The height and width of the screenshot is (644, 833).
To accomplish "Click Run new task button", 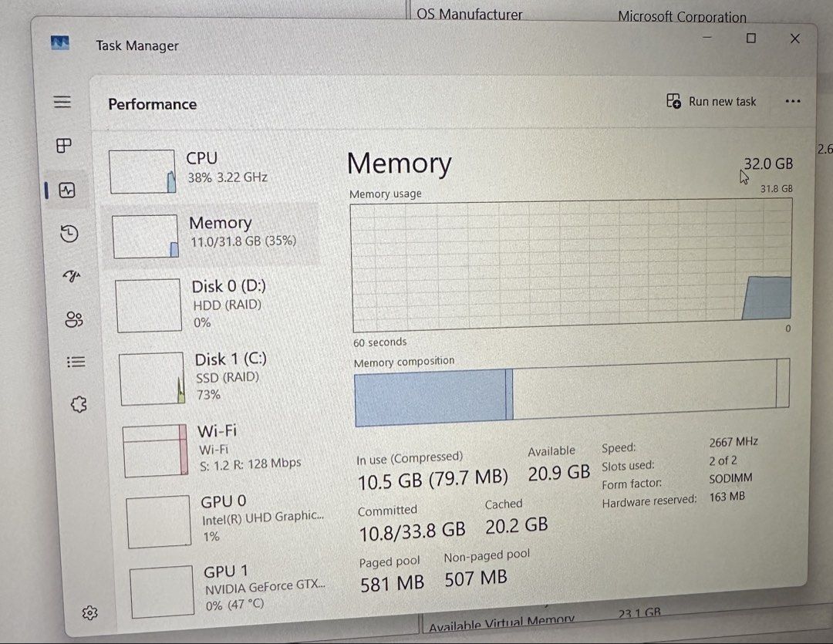I will 711,101.
